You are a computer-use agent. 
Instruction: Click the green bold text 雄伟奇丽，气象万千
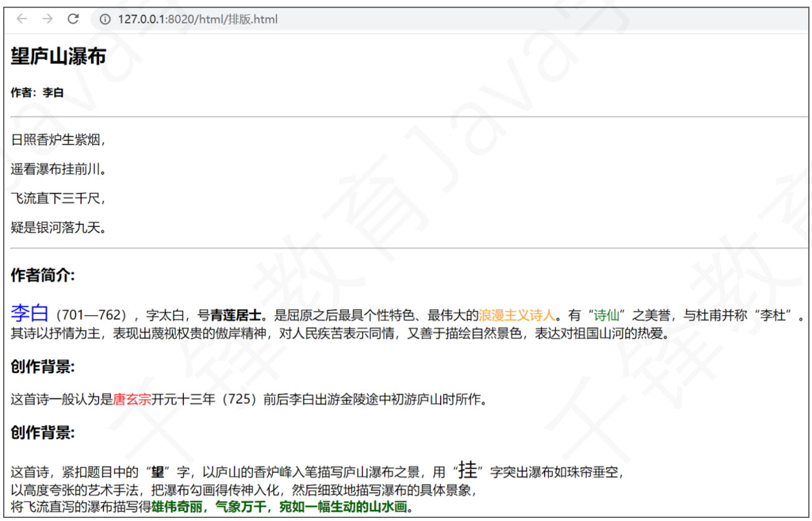[209, 506]
